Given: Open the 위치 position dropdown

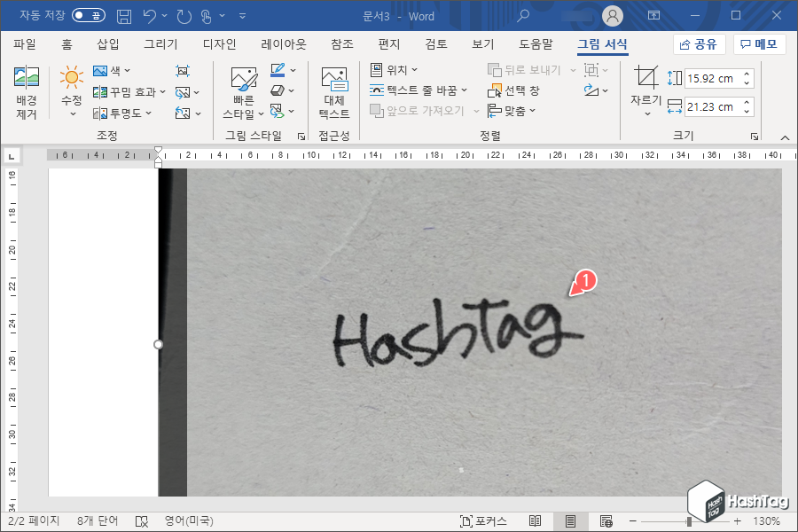Looking at the screenshot, I should click(x=394, y=70).
